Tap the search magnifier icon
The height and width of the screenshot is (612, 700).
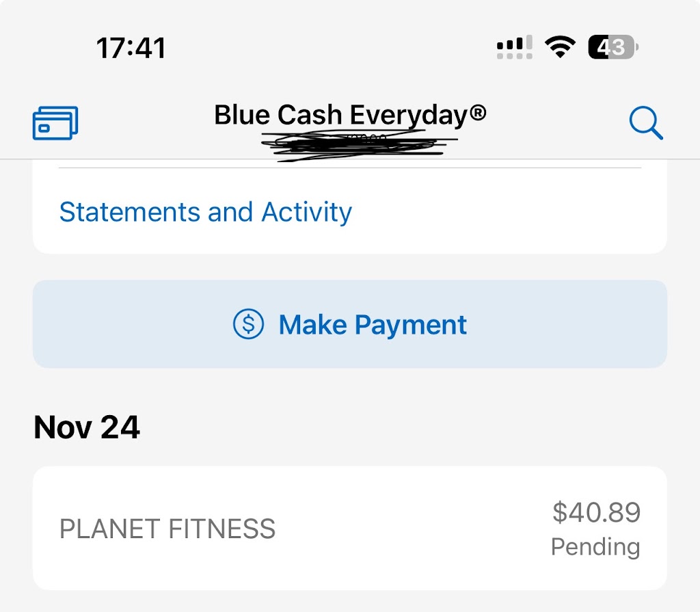pos(645,124)
